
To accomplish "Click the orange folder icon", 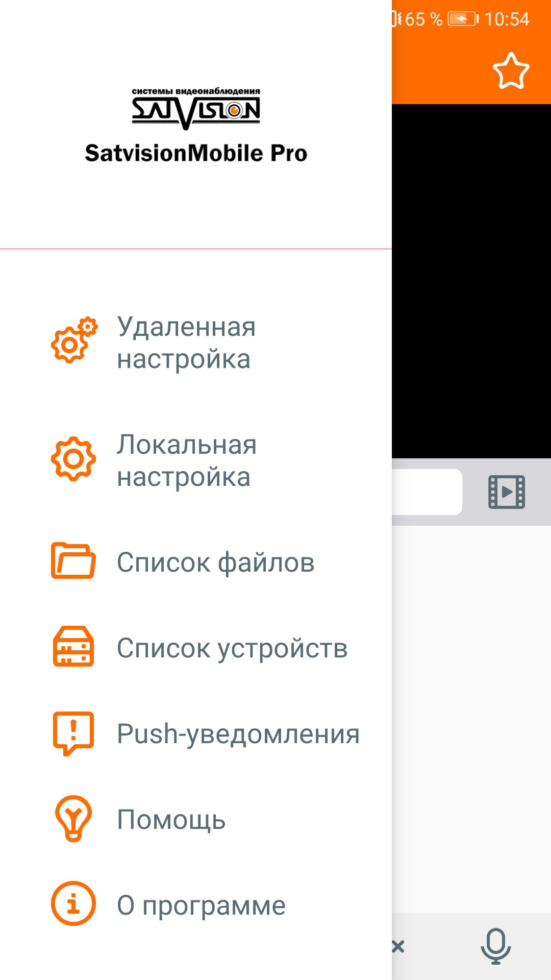I will tap(73, 561).
